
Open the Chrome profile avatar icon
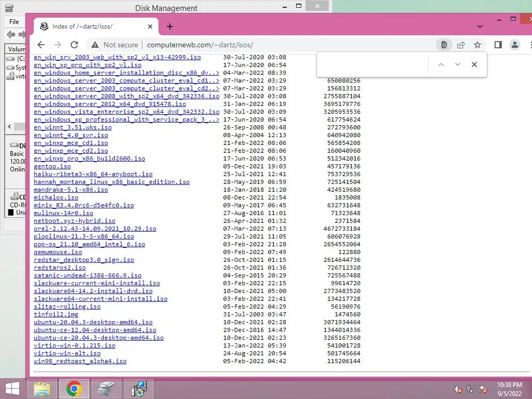(515, 45)
